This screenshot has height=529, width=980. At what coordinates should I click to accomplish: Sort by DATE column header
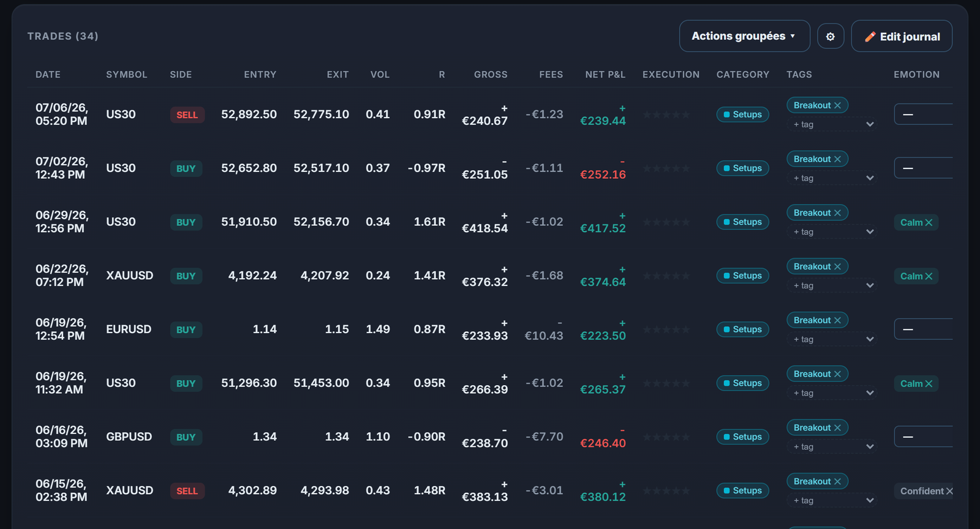(x=48, y=75)
